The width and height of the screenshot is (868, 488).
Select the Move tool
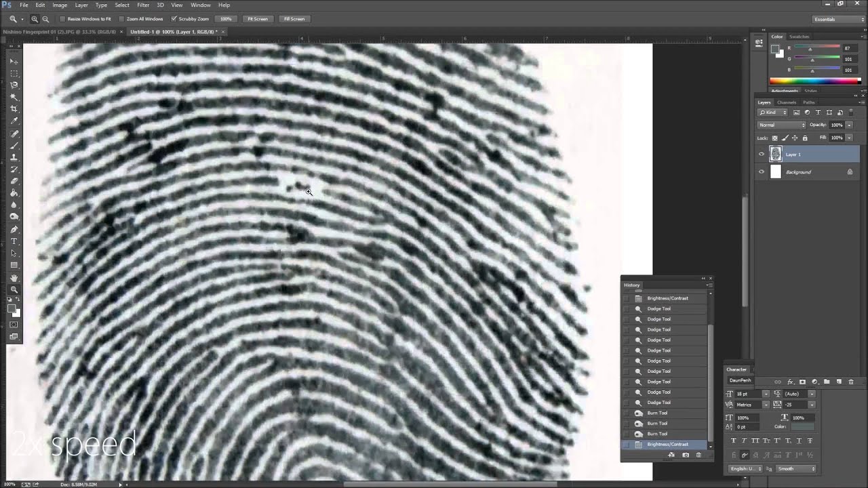click(14, 61)
